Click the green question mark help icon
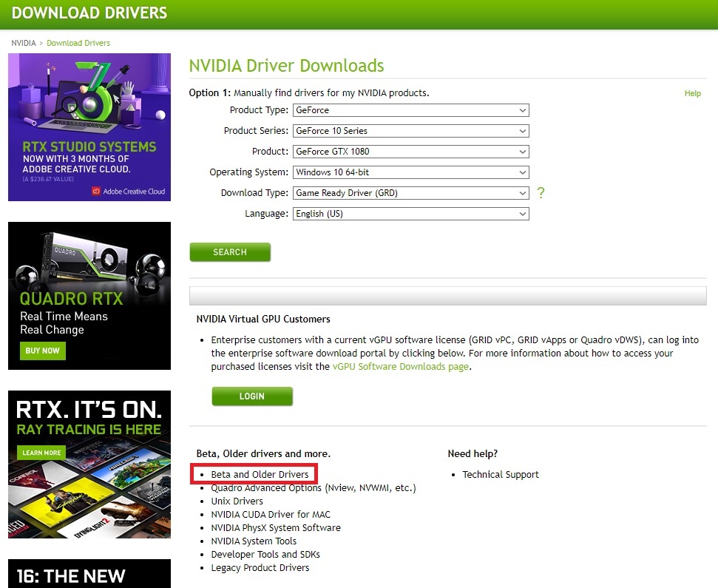The image size is (718, 588). click(541, 193)
